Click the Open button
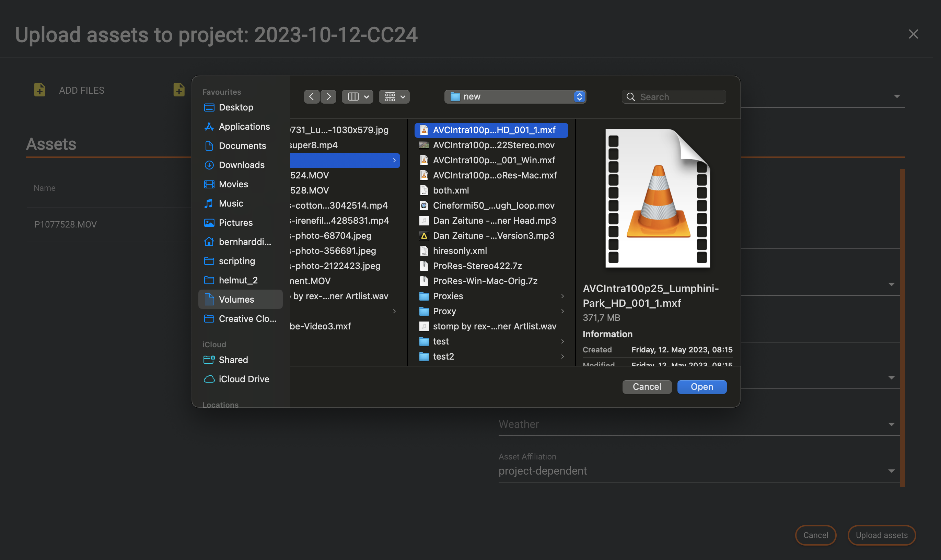Screen dimensions: 941x560 (x=701, y=387)
